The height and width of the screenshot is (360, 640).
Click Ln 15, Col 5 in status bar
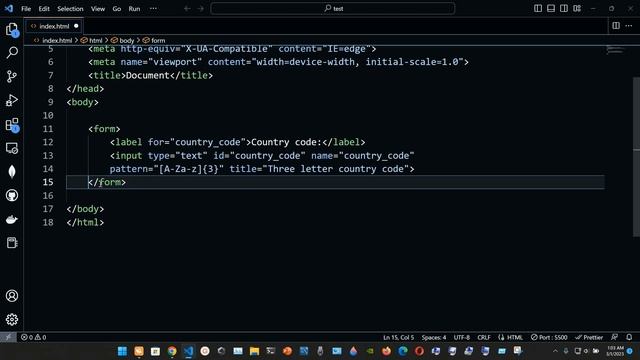tap(398, 337)
